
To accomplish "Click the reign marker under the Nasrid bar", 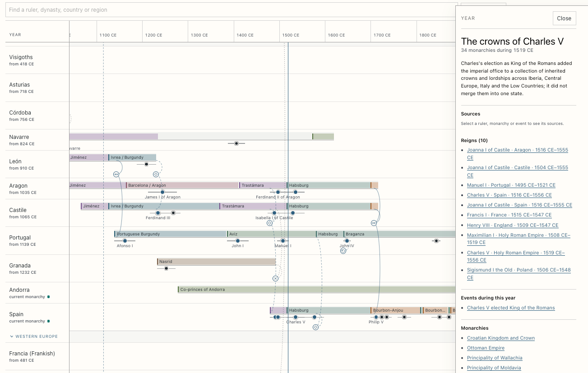I will coord(167,268).
